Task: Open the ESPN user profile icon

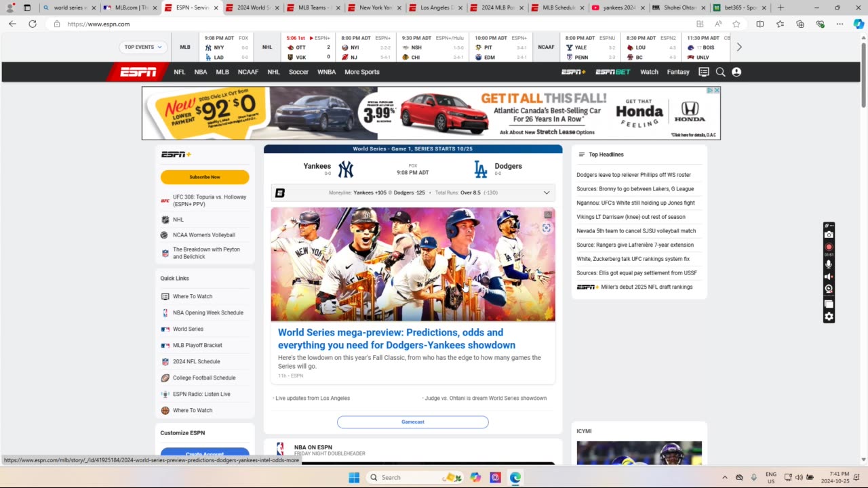Action: tap(736, 72)
